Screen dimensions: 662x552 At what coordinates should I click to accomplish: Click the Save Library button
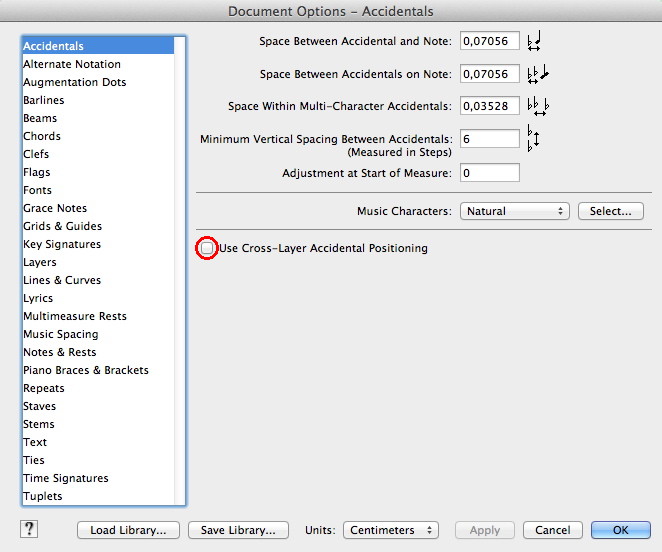coord(239,530)
